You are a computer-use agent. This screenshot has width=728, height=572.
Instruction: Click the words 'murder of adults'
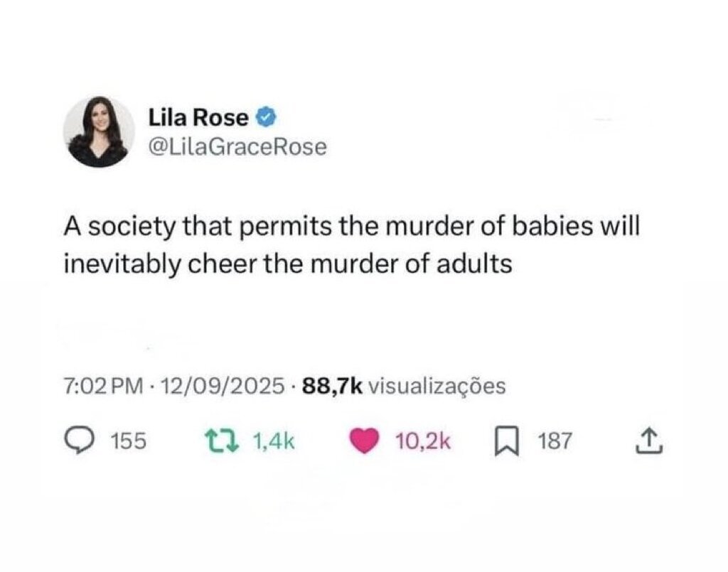pos(411,264)
